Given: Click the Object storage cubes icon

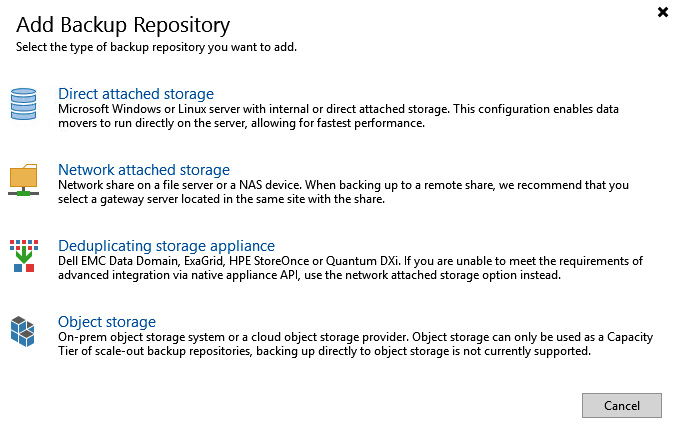Looking at the screenshot, I should point(22,331).
